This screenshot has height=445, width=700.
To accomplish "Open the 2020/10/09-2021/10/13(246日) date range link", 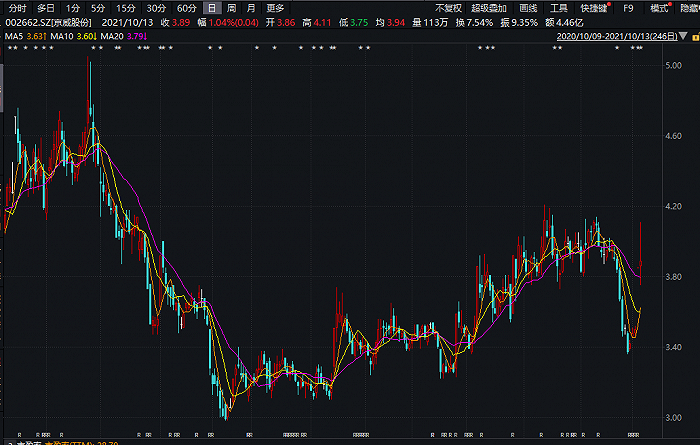I will (617, 37).
